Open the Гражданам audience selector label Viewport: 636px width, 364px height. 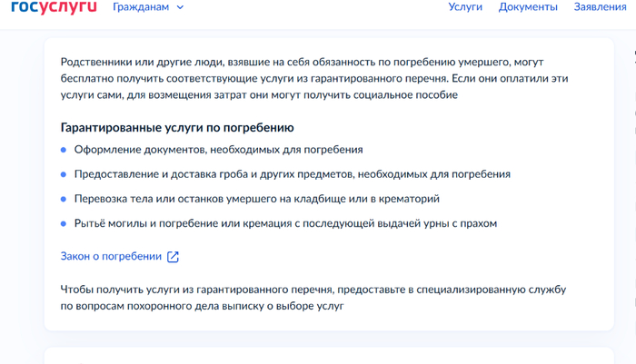coord(142,7)
